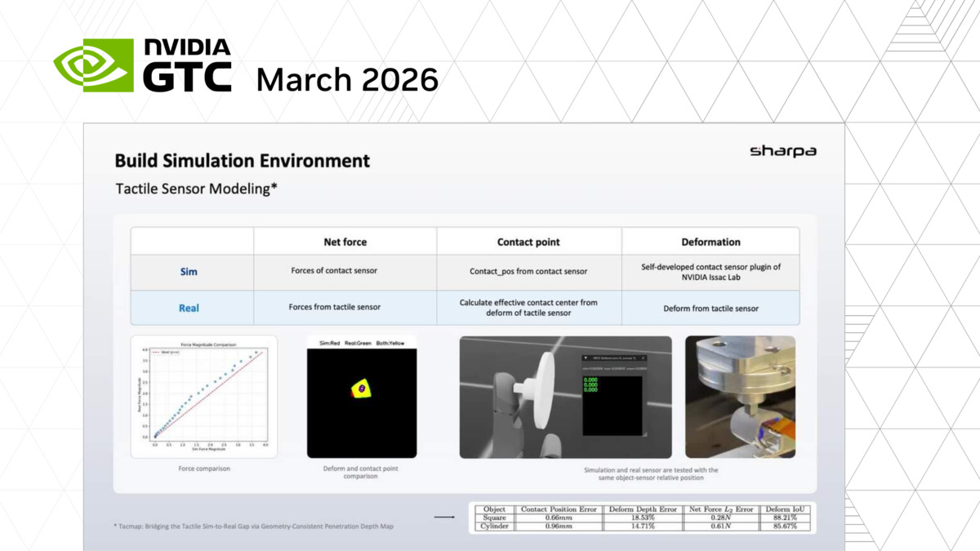Click the "Deform IoU" results header
Image resolution: width=980 pixels, height=551 pixels.
786,509
